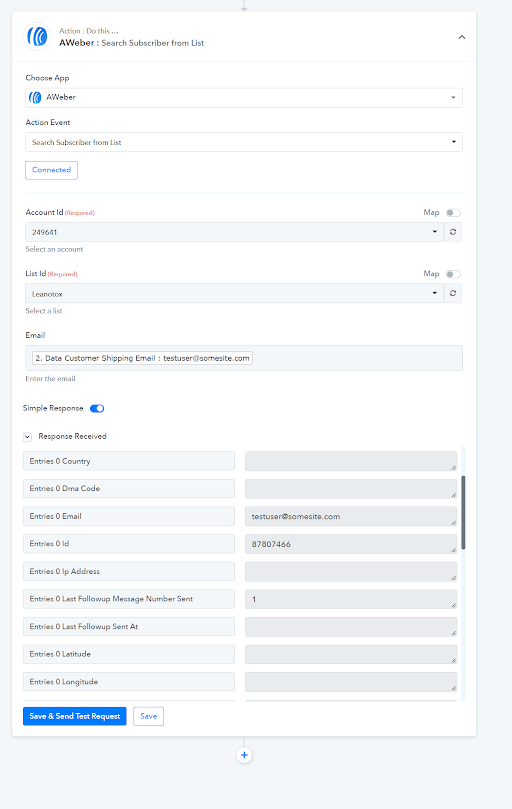Refresh the List Id options
Viewport: 512px width, 809px height.
coord(453,294)
